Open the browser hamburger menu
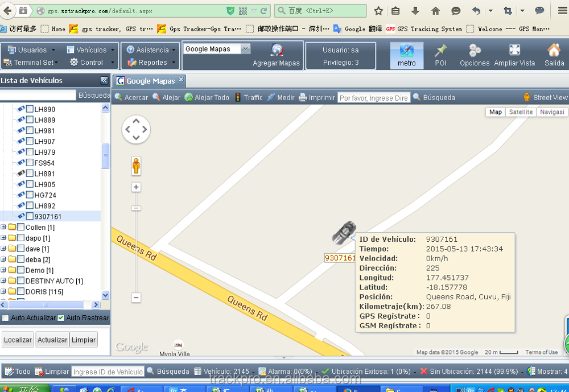 (x=563, y=11)
